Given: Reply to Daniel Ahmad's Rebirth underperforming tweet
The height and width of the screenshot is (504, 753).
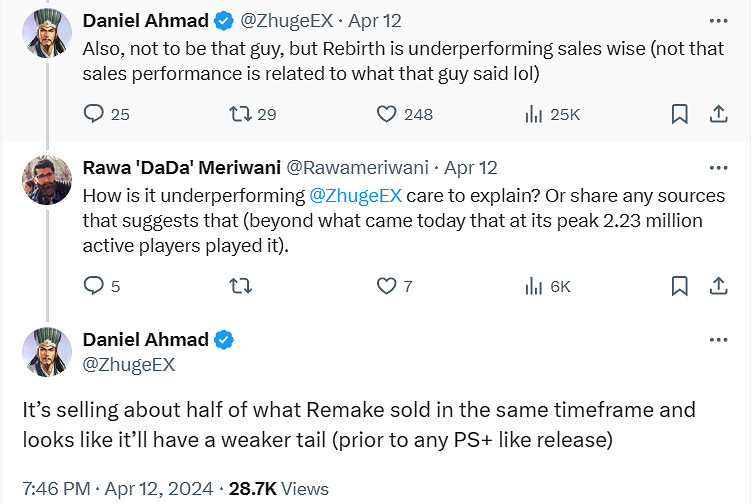Looking at the screenshot, I should 94,114.
